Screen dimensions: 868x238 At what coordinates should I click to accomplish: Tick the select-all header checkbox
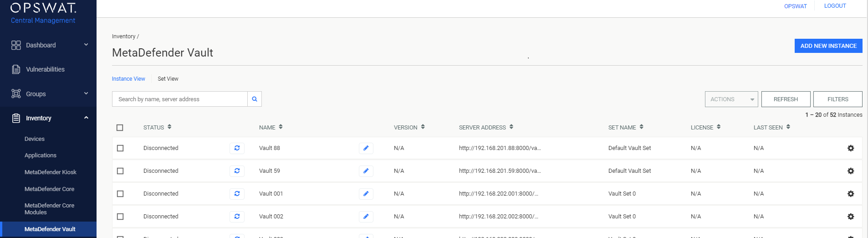click(x=120, y=128)
